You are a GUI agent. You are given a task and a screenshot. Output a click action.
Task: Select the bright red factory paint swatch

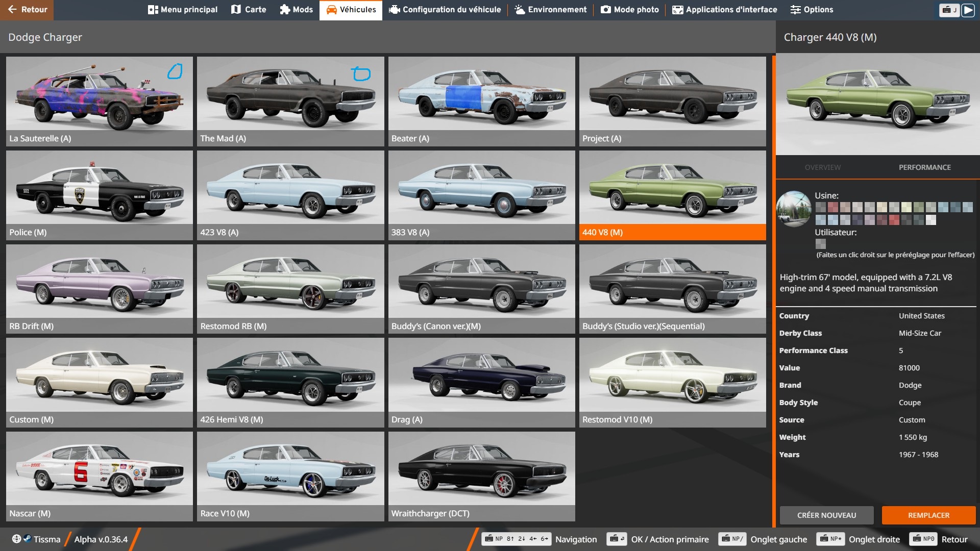point(894,220)
